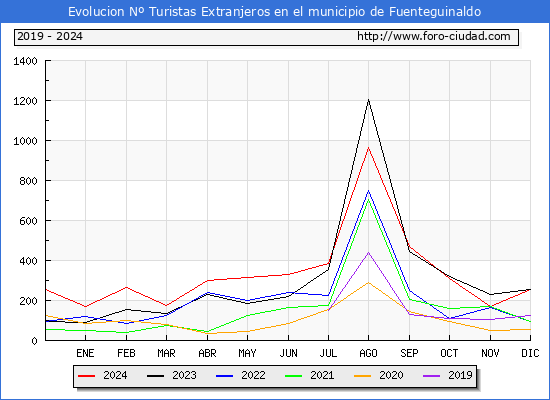550x400 pixels.
Task: Click the orange 2020 legend color line
Action: pos(363,376)
